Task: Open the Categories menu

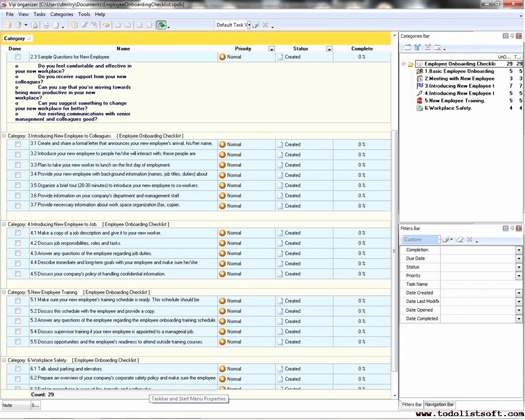Action: tap(62, 14)
